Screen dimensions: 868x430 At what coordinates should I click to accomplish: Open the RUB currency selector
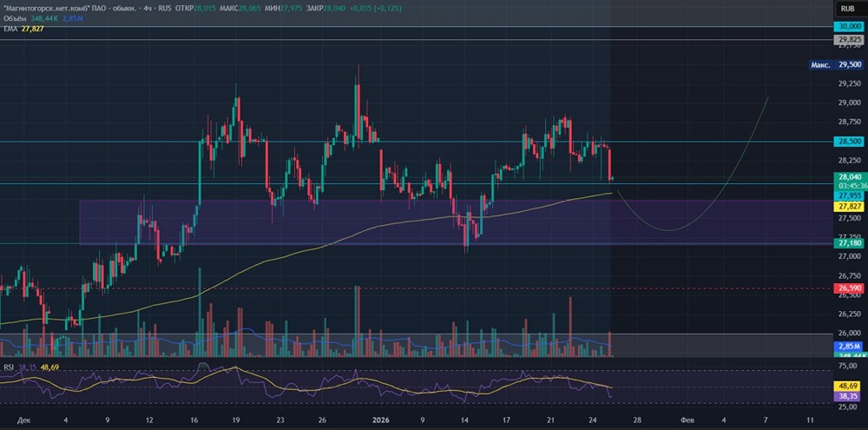pos(847,9)
